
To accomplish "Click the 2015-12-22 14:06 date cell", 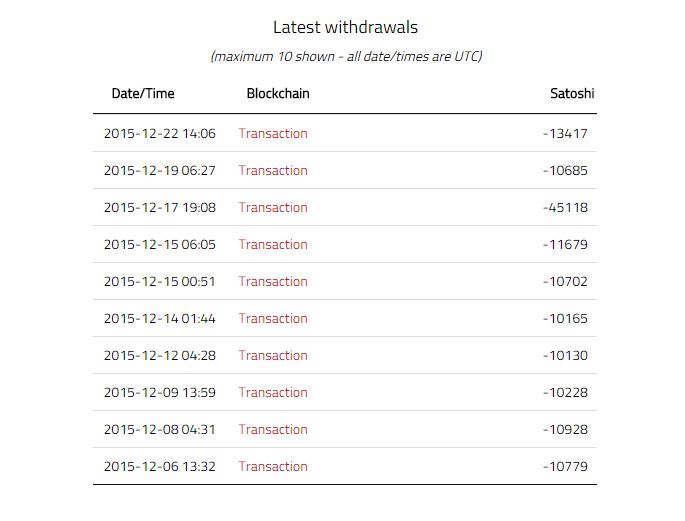I will [159, 134].
